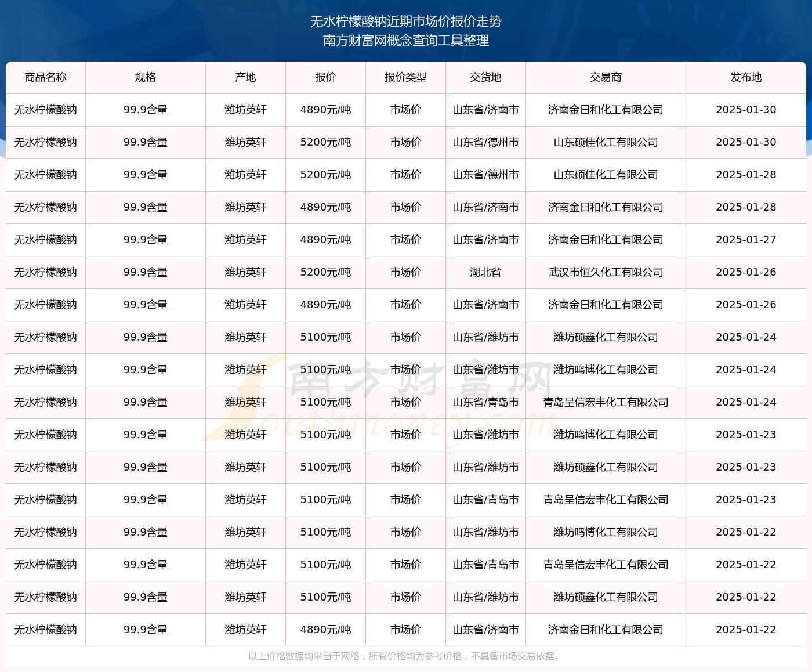The width and height of the screenshot is (812, 672).
Task: Click 山东省/济南市 in the 2025-01-27 row
Action: pos(485,240)
